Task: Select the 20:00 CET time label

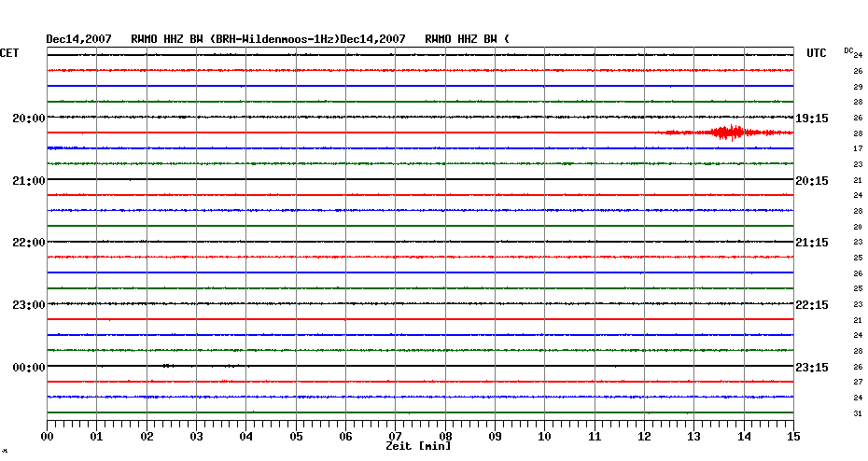Action: coord(29,119)
